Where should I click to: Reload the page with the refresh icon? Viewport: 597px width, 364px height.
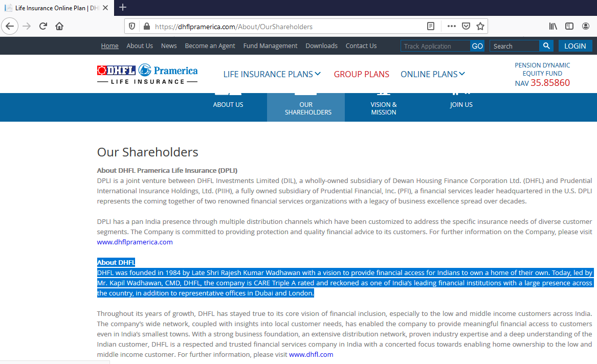pos(43,26)
